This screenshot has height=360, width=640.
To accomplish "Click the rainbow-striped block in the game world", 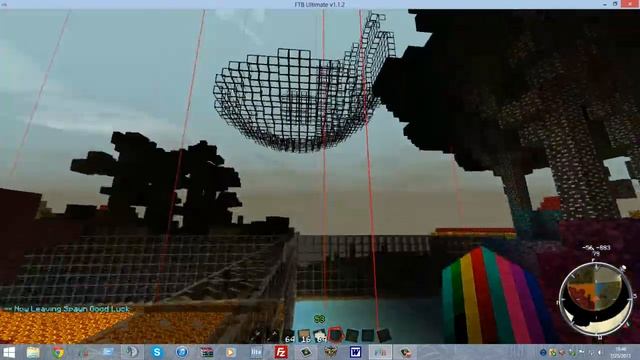I will 495,296.
